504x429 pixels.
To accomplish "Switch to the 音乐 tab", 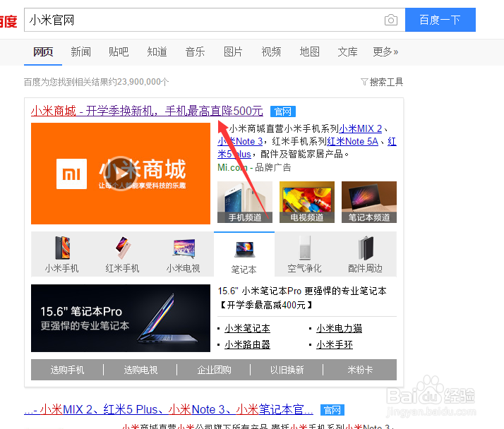I will pos(195,52).
